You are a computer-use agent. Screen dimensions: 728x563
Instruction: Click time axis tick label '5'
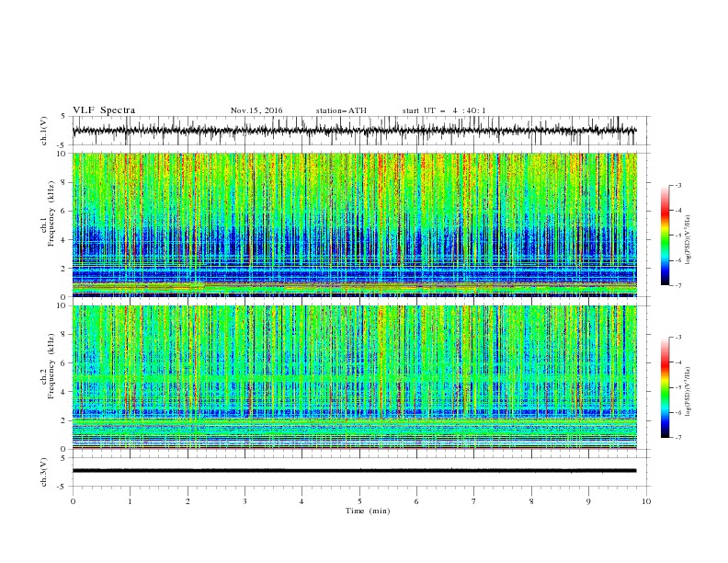pos(359,501)
